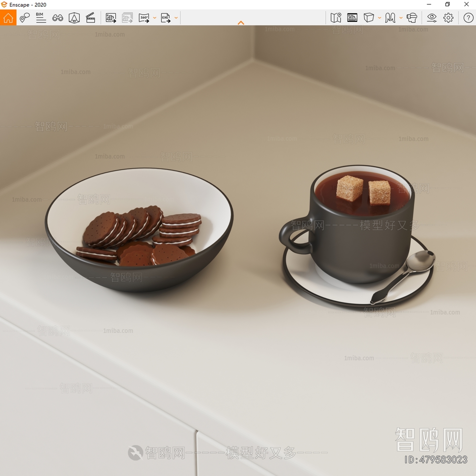
Task: Expand the 360° panorama dropdown arrow
Action: click(154, 18)
